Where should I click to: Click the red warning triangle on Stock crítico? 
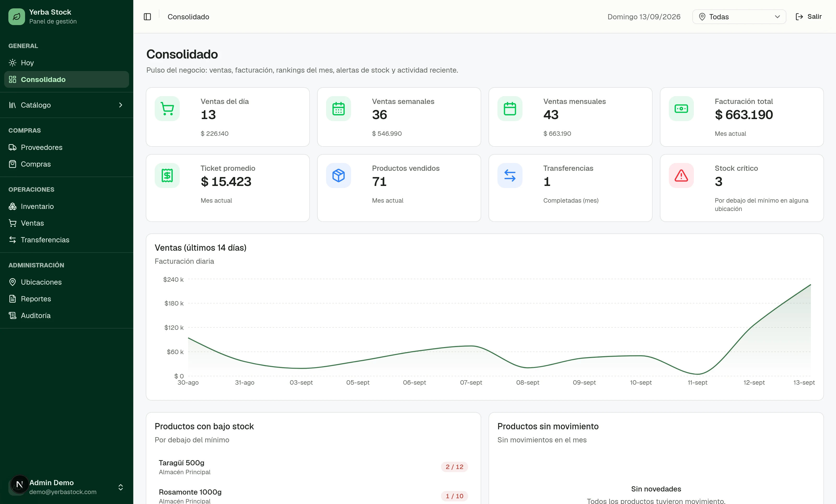[681, 175]
